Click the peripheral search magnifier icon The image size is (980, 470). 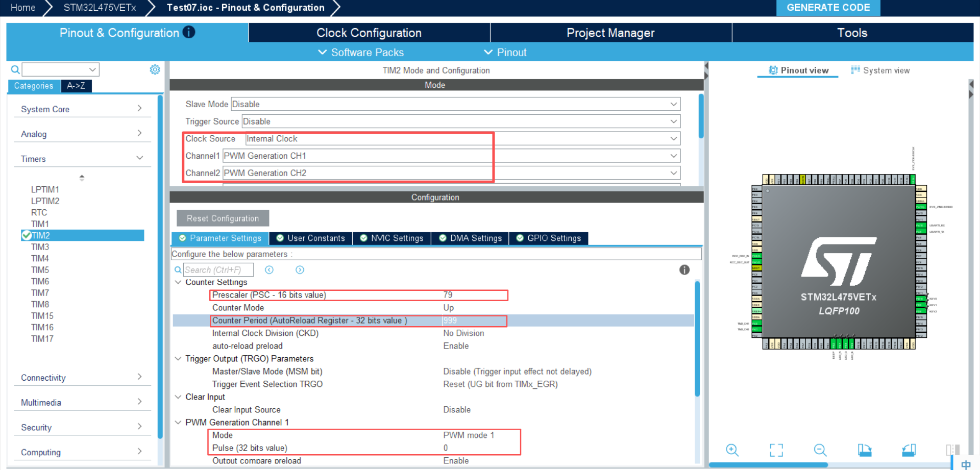click(x=15, y=69)
